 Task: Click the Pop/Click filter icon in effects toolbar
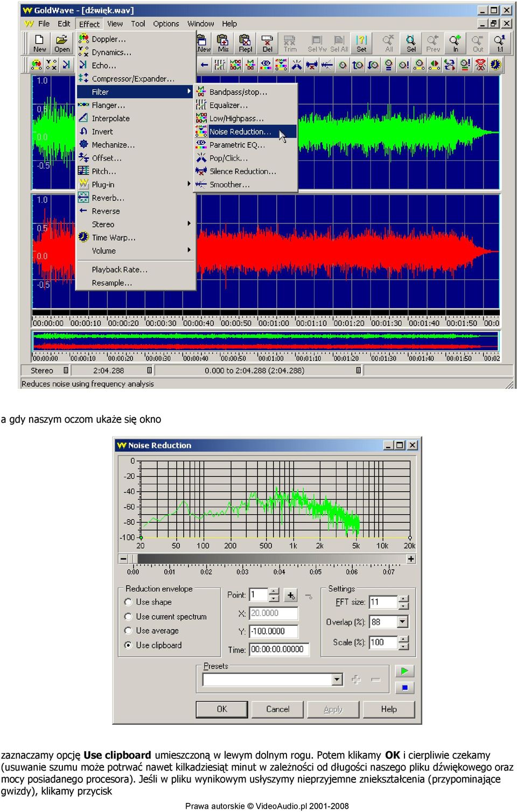click(x=297, y=65)
